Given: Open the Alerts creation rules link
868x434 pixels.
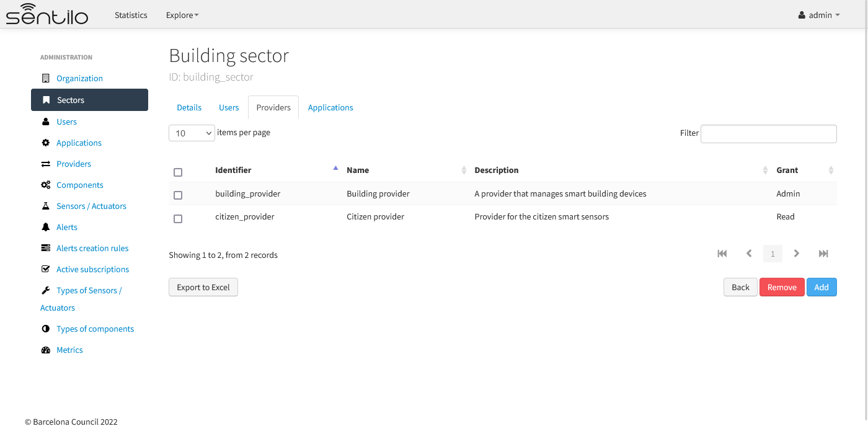Looking at the screenshot, I should click(x=92, y=248).
